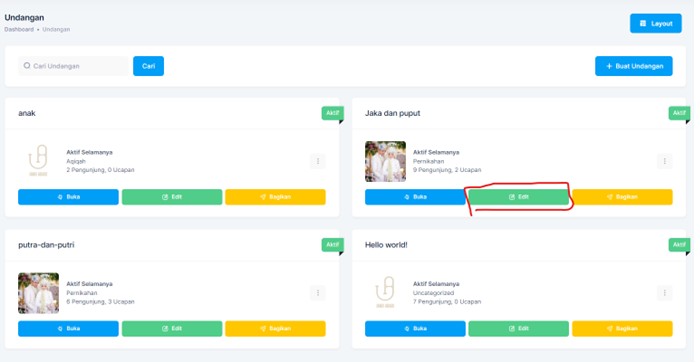Click the Jaka dan puput card title
The height and width of the screenshot is (362, 694).
[393, 113]
